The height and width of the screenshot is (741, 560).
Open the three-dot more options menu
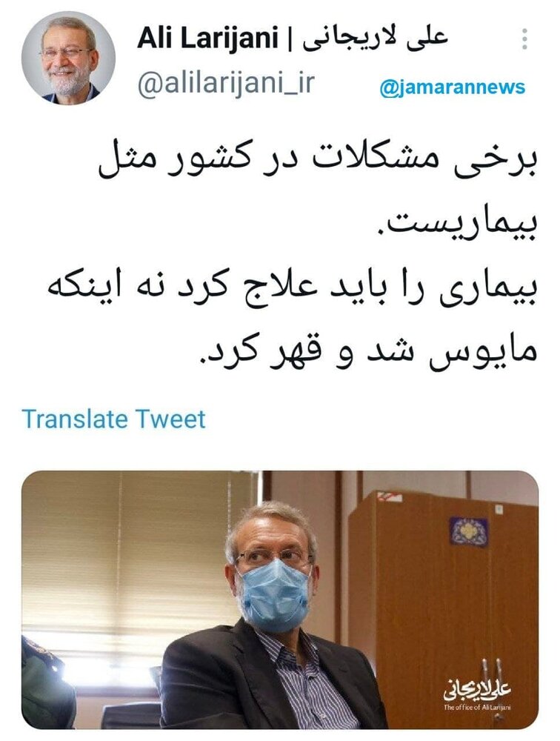(524, 39)
